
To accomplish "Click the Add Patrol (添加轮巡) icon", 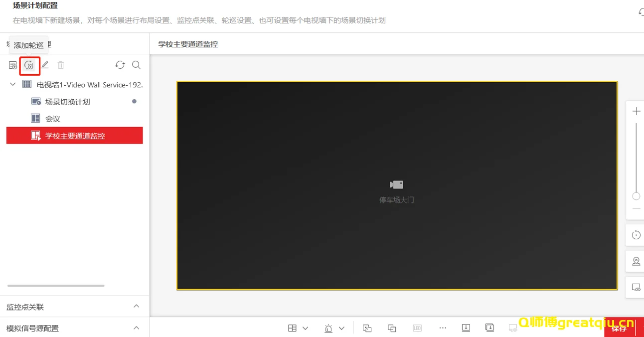I will (x=29, y=65).
